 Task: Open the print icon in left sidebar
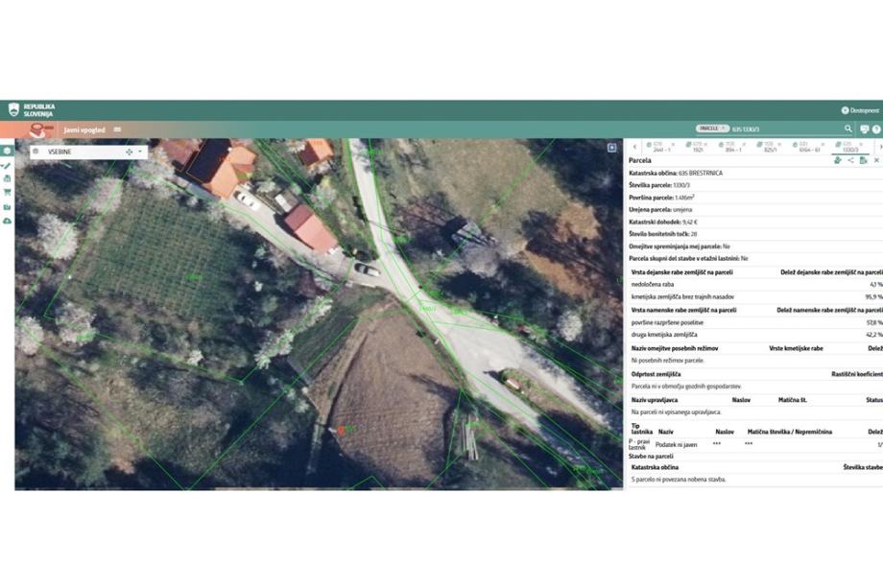click(x=7, y=178)
